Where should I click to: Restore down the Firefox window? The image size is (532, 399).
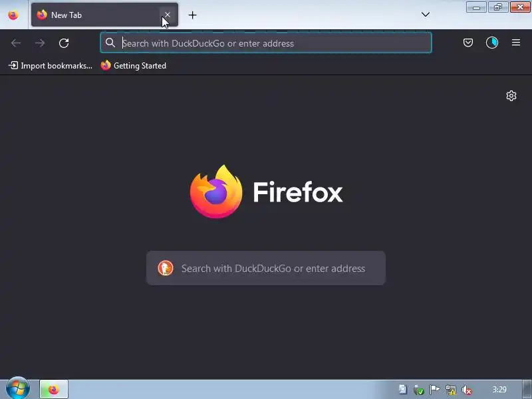coord(498,7)
